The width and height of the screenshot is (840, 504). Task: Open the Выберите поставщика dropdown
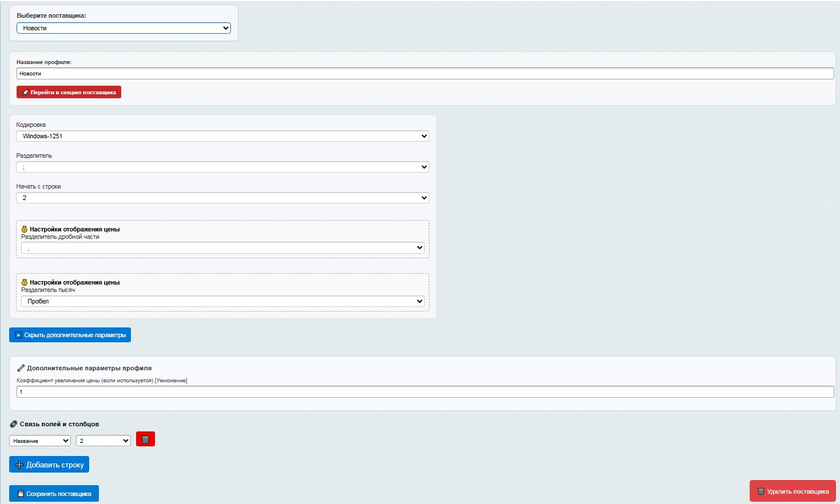point(124,28)
